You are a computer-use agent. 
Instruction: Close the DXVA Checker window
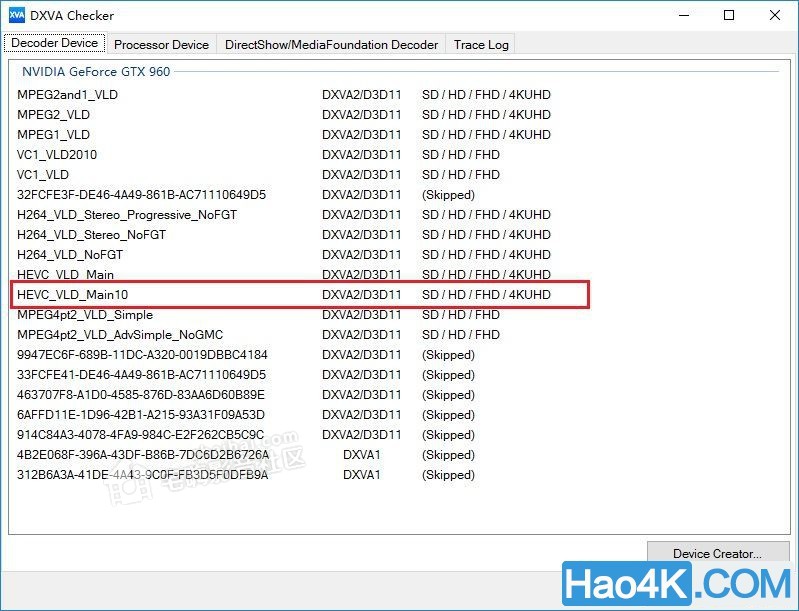click(775, 15)
